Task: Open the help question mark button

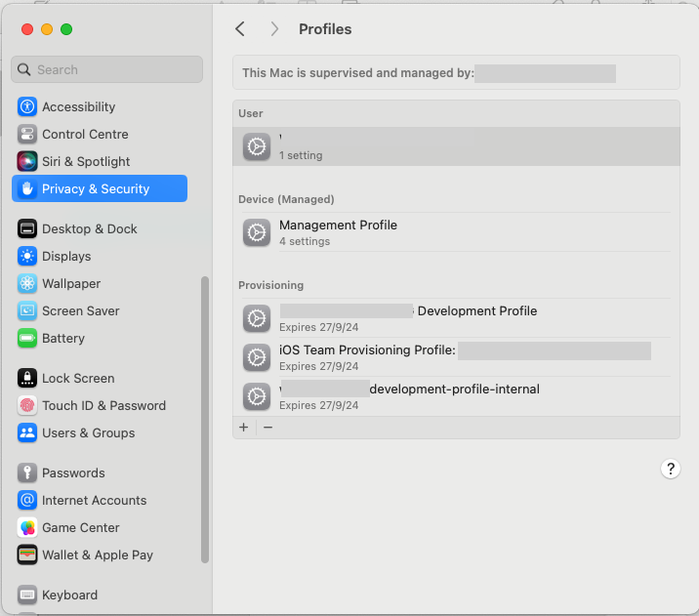Action: tap(670, 469)
